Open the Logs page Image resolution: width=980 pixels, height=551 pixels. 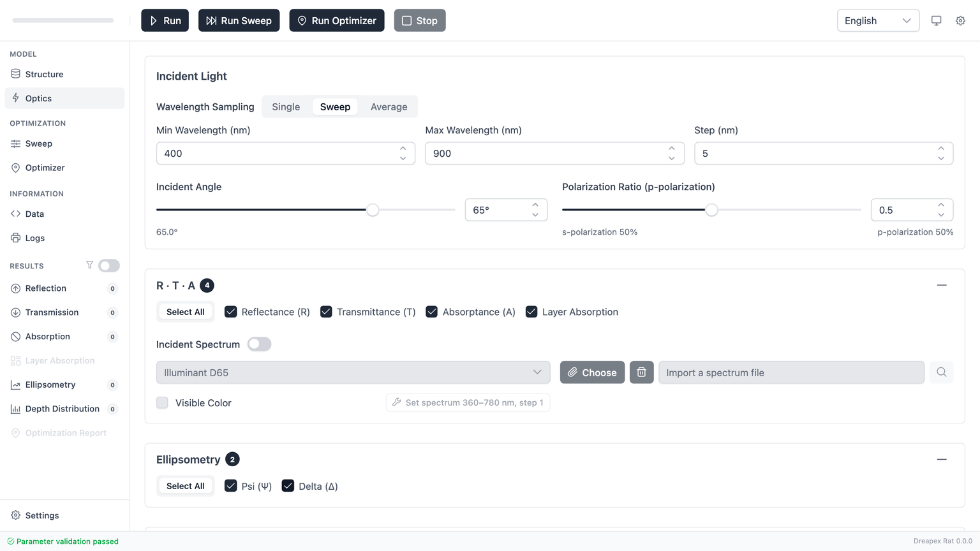tap(34, 238)
